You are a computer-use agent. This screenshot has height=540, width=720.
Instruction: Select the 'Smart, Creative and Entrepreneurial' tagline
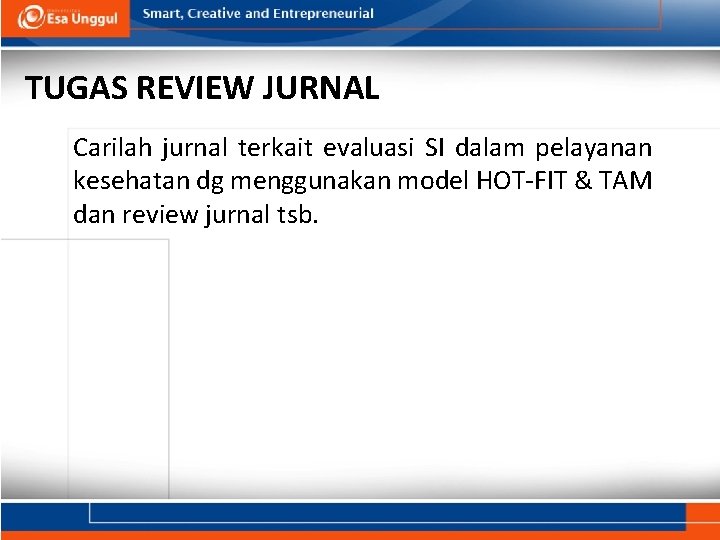[x=258, y=14]
